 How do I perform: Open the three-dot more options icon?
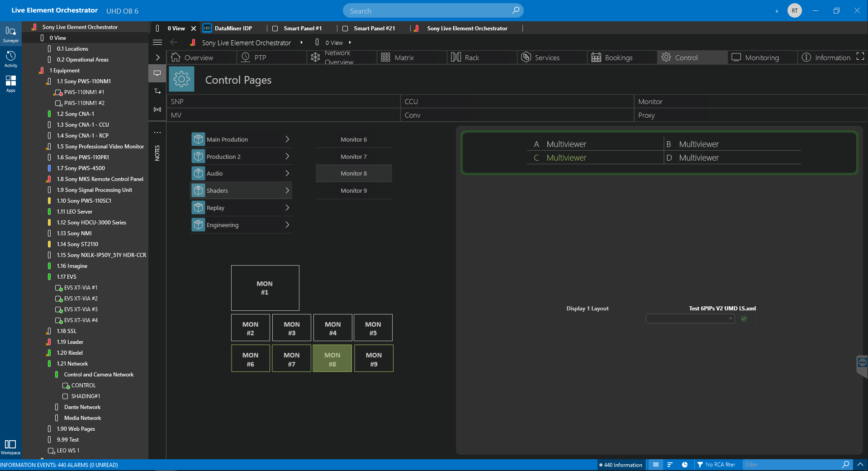157,133
